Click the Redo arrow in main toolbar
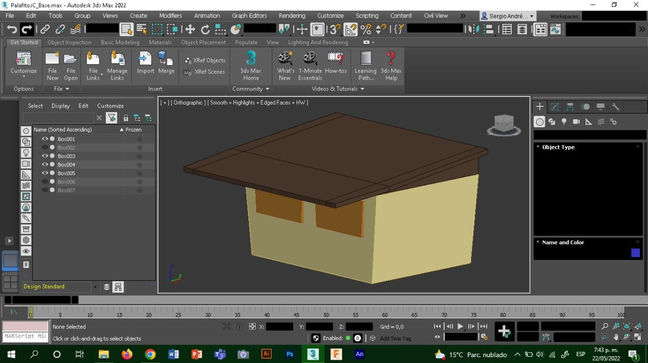The height and width of the screenshot is (363, 648). coord(27,29)
